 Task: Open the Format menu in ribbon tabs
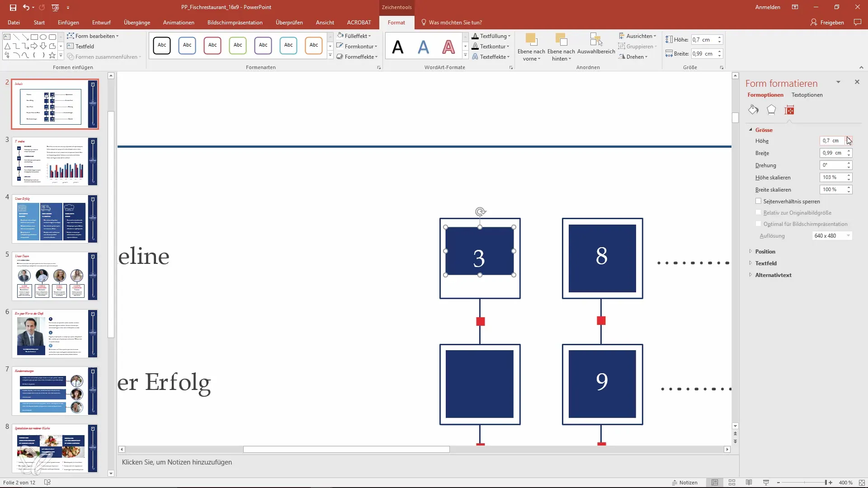point(396,22)
